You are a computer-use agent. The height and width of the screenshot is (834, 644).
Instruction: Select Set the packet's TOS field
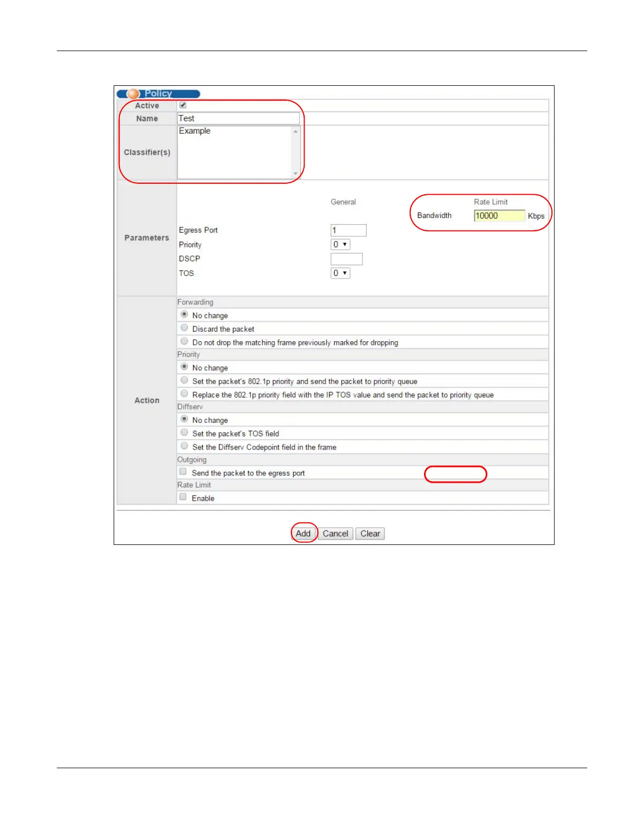184,433
